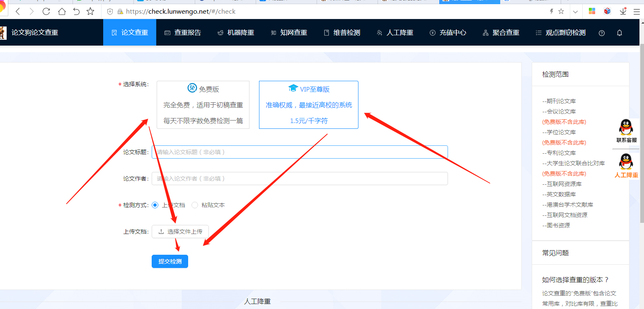644x309 pixels.
Task: Go forward with browser forward arrow
Action: click(31, 12)
